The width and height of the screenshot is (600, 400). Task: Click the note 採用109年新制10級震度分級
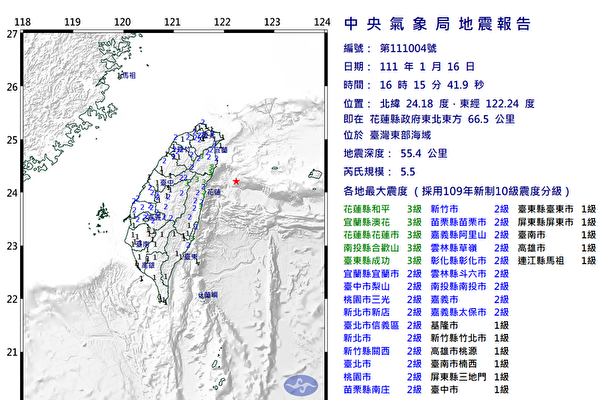tap(492, 191)
